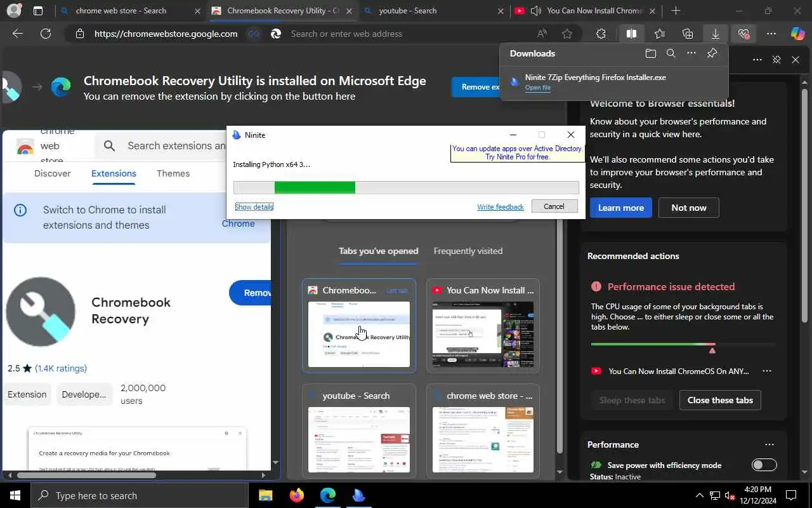Expand Show details in Ninite
The width and height of the screenshot is (812, 508).
pos(254,206)
